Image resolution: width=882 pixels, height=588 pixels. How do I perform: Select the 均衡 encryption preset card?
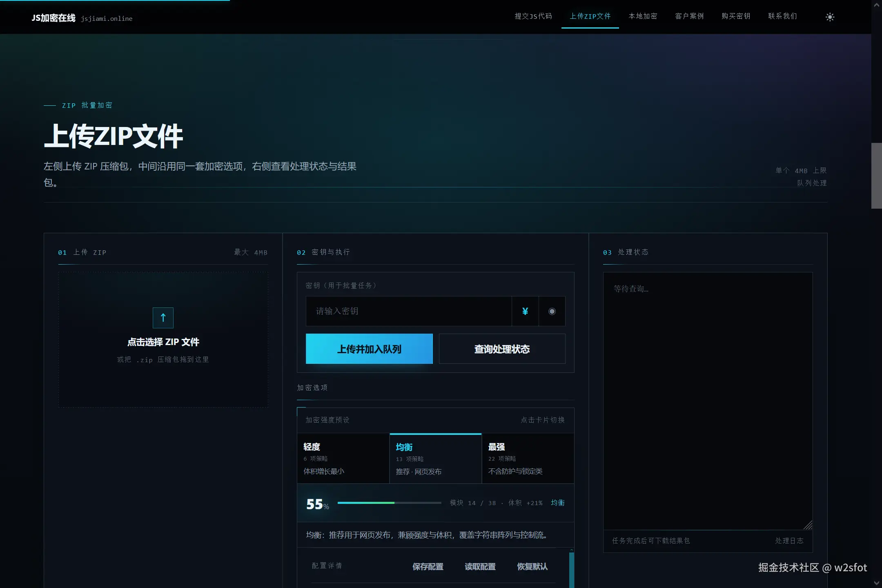coord(436,459)
